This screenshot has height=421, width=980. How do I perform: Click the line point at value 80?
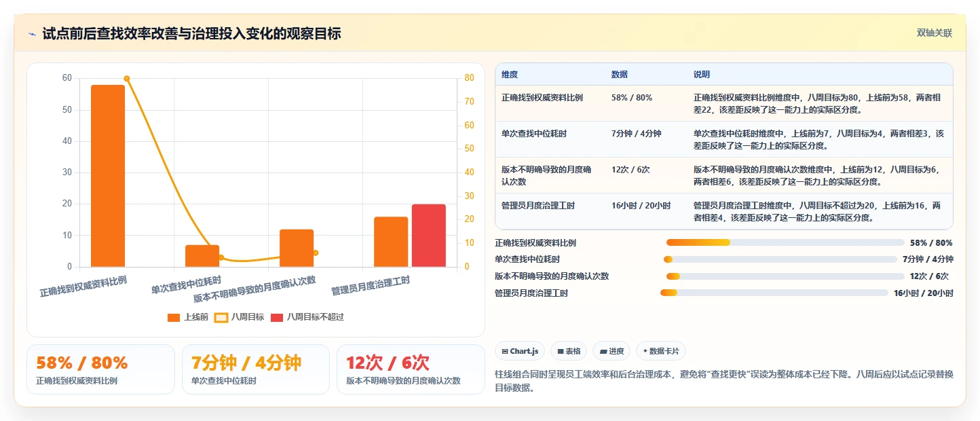127,78
